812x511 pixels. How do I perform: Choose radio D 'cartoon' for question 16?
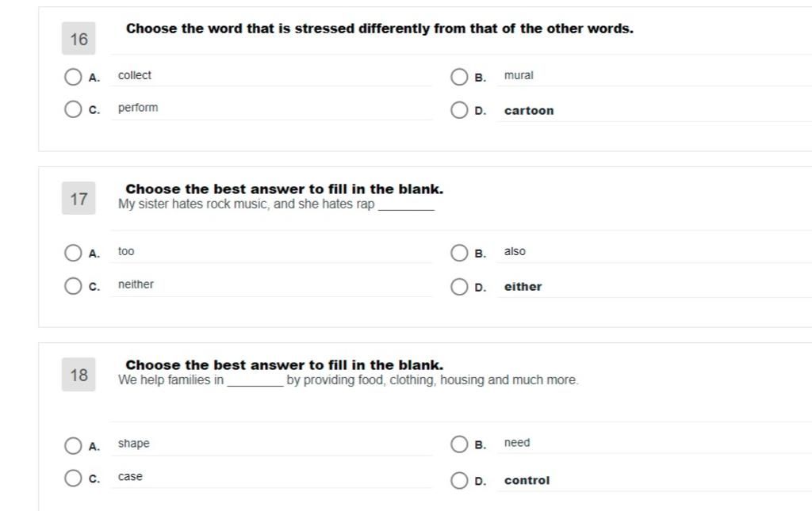point(459,109)
